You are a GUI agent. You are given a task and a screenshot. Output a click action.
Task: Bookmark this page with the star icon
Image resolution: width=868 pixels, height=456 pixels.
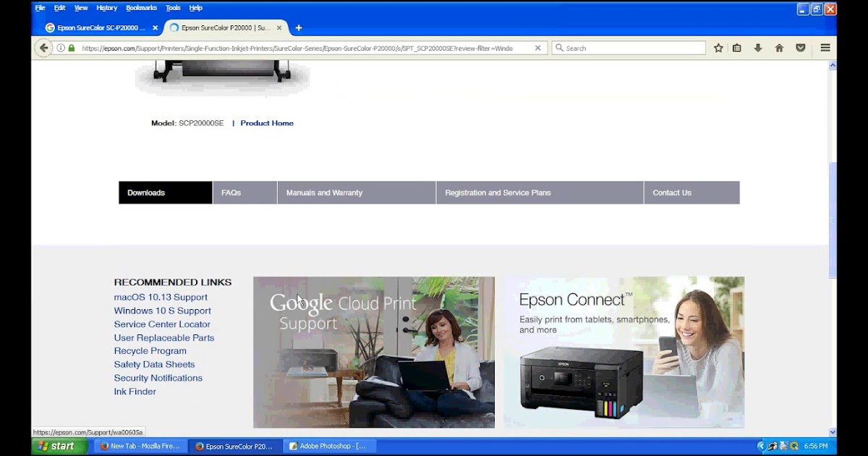[718, 48]
